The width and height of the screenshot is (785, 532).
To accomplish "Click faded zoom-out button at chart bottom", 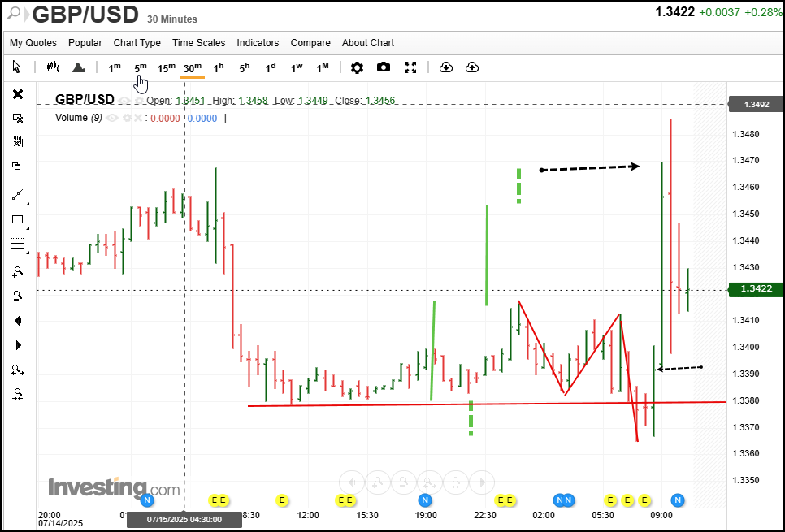I will (404, 482).
